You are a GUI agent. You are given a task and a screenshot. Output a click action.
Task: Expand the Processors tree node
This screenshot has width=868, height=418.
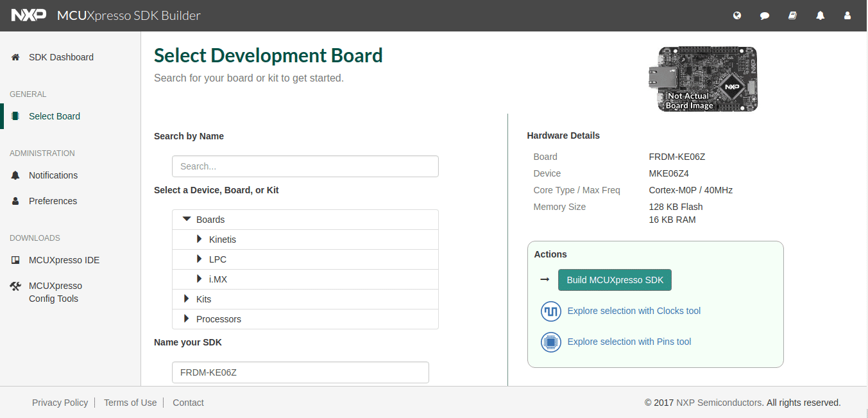(x=187, y=319)
